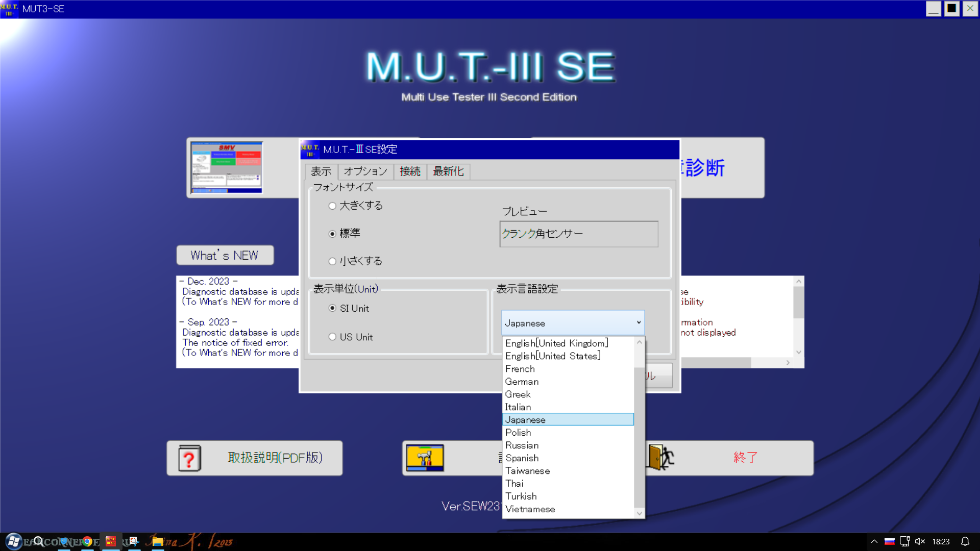The height and width of the screenshot is (551, 980).
Task: Select the 標準 font size radio
Action: (x=332, y=234)
